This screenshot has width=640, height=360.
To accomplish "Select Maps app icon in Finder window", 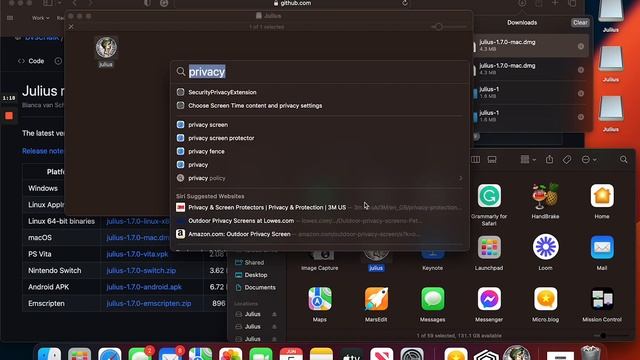I will pos(320,299).
